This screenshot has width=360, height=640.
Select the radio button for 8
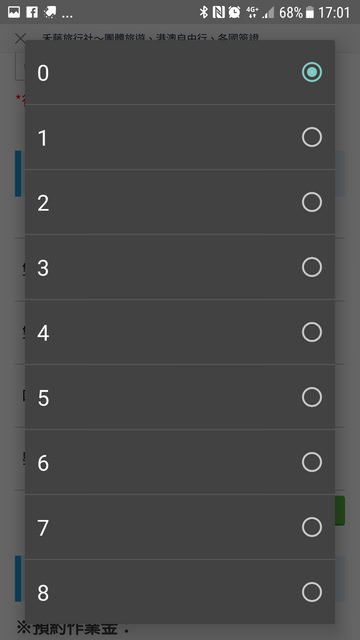(312, 592)
